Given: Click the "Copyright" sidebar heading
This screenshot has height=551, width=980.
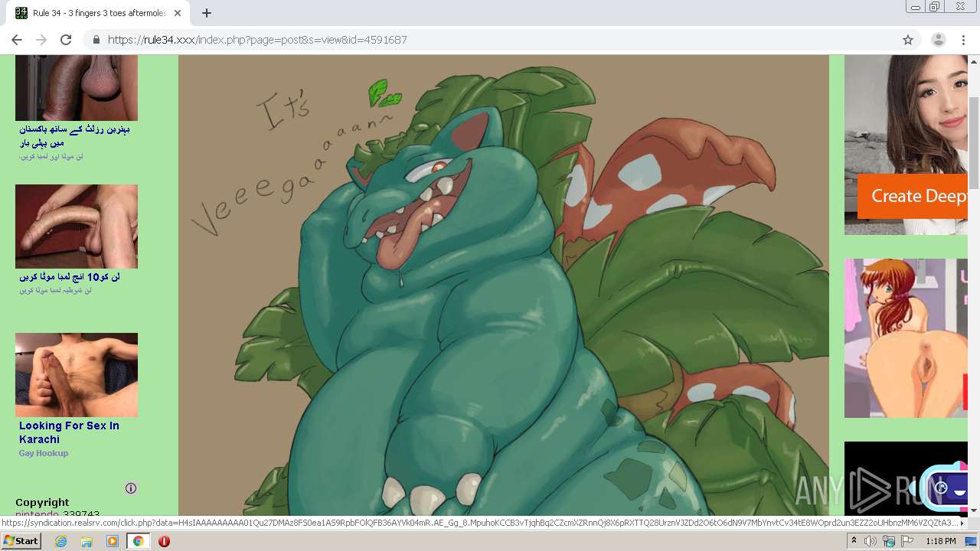Looking at the screenshot, I should pos(42,503).
